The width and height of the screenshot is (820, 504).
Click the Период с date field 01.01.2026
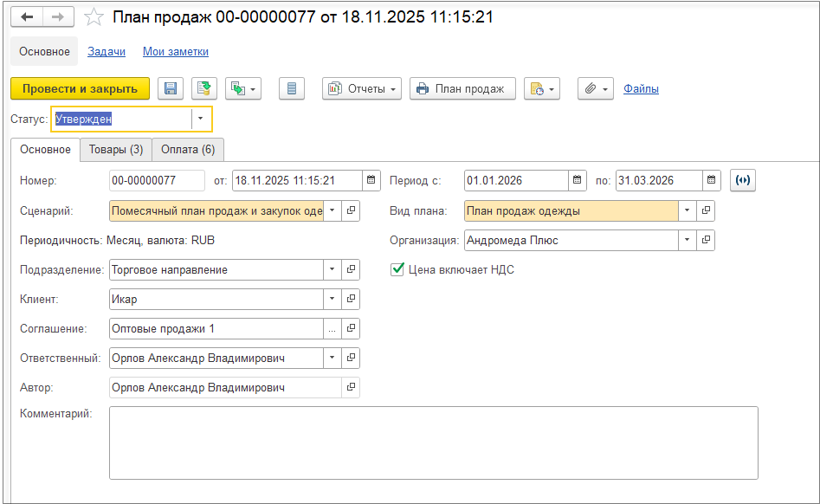point(516,180)
